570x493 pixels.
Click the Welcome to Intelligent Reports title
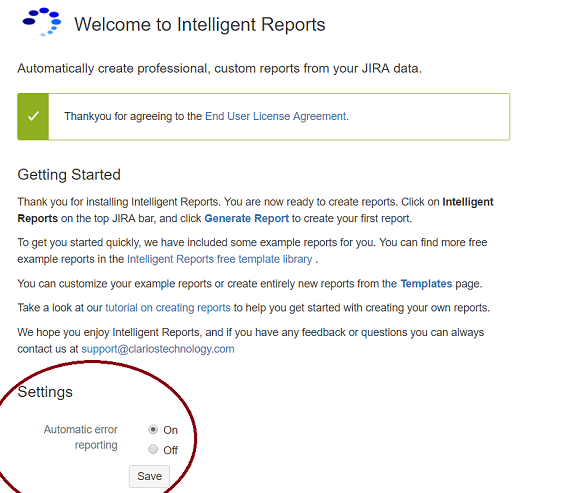200,25
